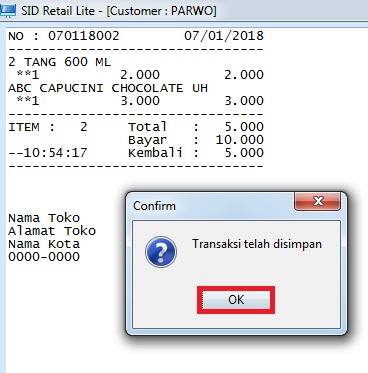This screenshot has height=373, width=368.
Task: Click the 'Alamat Toko' line
Action: (52, 231)
